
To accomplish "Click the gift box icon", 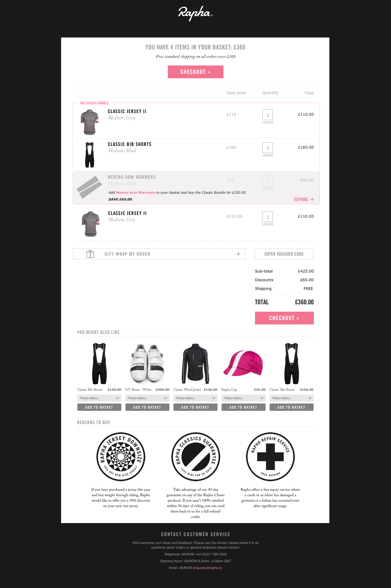I will tap(90, 254).
